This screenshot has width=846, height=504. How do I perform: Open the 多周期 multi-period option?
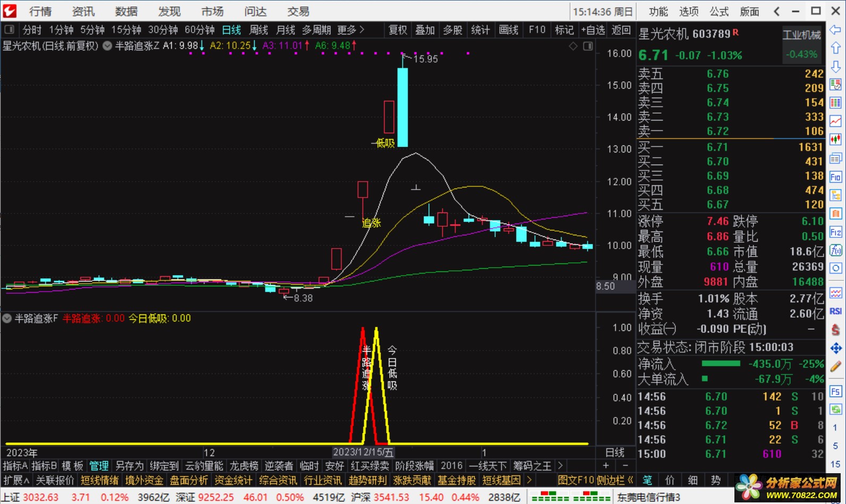316,30
